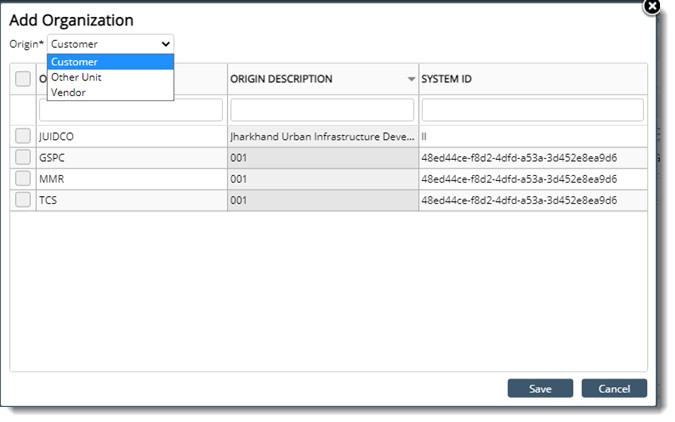
Task: Close the Add Organization dialog
Action: pos(652,6)
